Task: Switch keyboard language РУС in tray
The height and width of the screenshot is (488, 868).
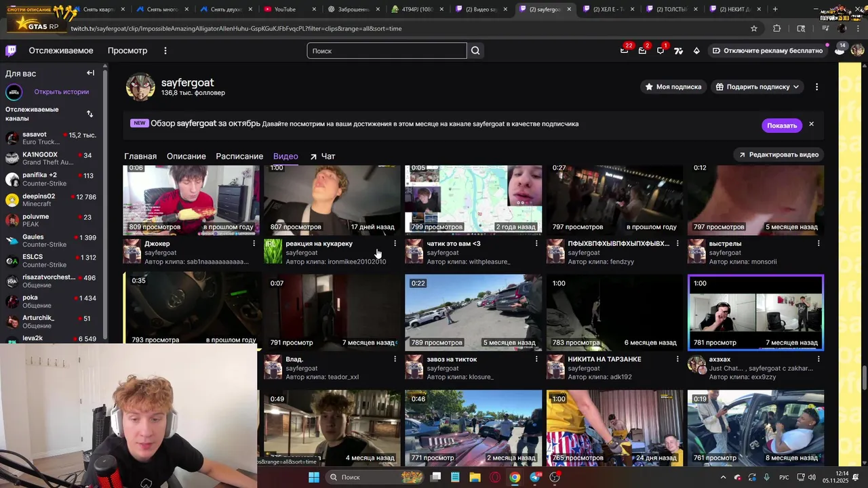Action: click(x=784, y=477)
